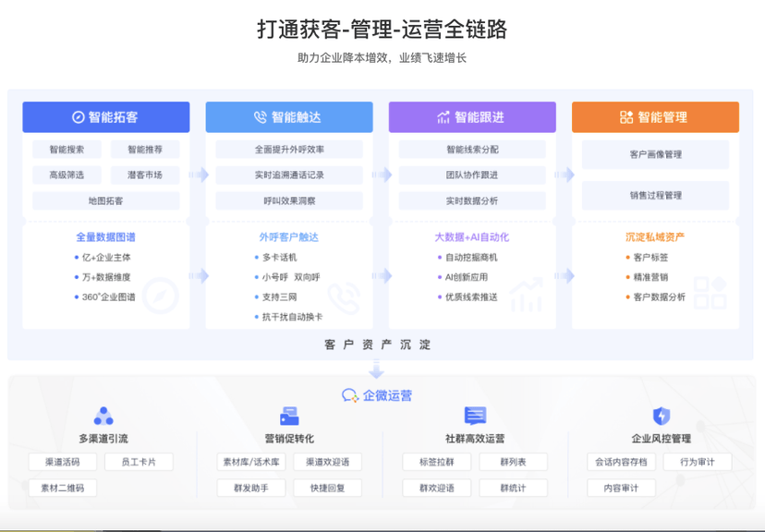This screenshot has height=532, width=765.
Task: Click the 营销促转化 card icon
Action: [289, 416]
